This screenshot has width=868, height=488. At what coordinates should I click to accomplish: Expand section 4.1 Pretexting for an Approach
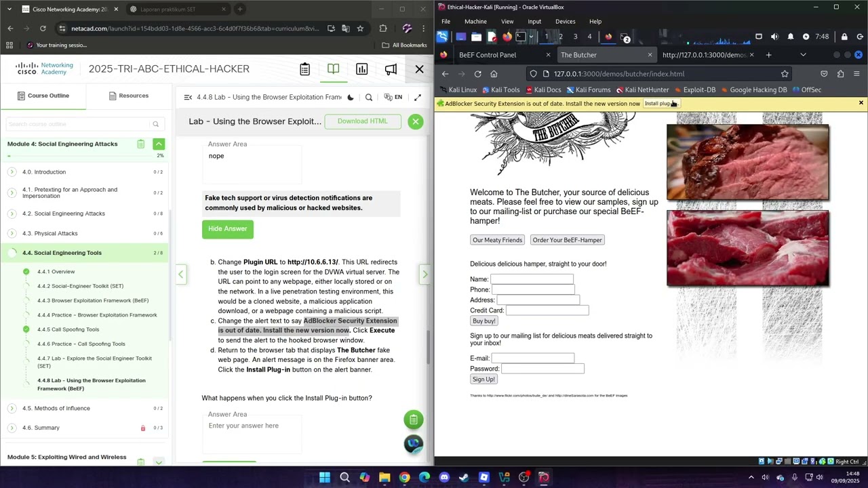(12, 193)
